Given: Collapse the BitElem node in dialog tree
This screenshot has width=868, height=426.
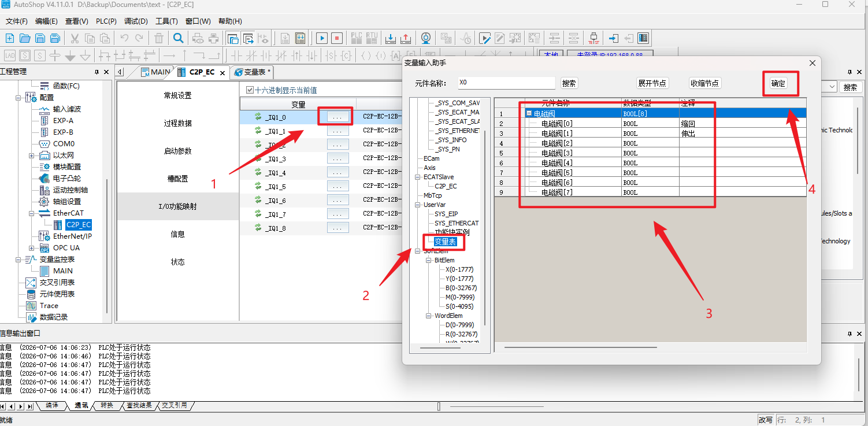Looking at the screenshot, I should [x=428, y=260].
